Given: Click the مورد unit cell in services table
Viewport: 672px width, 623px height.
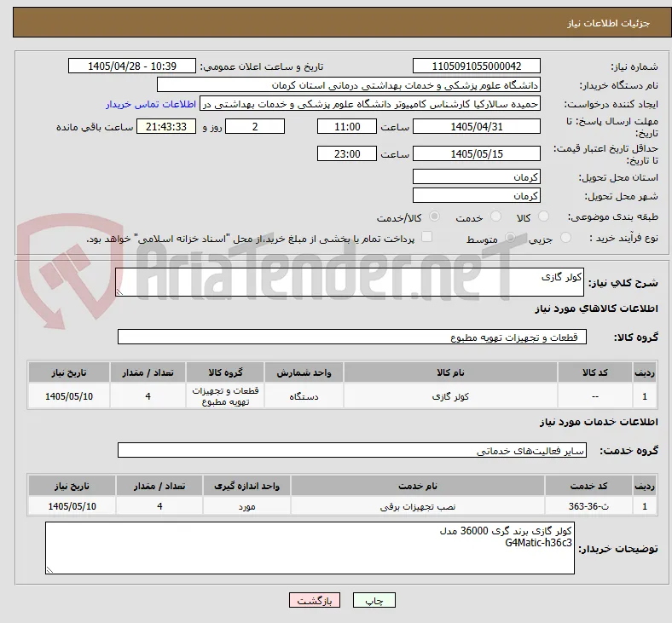Looking at the screenshot, I should tap(246, 506).
